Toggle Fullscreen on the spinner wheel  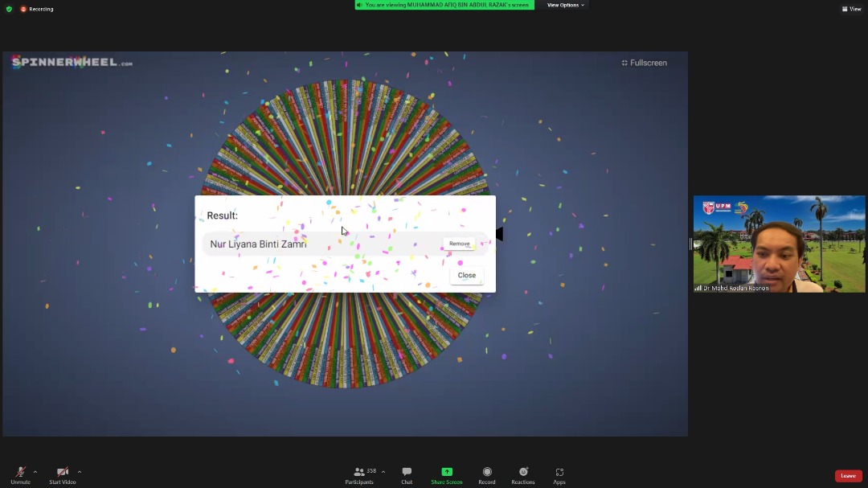(644, 63)
